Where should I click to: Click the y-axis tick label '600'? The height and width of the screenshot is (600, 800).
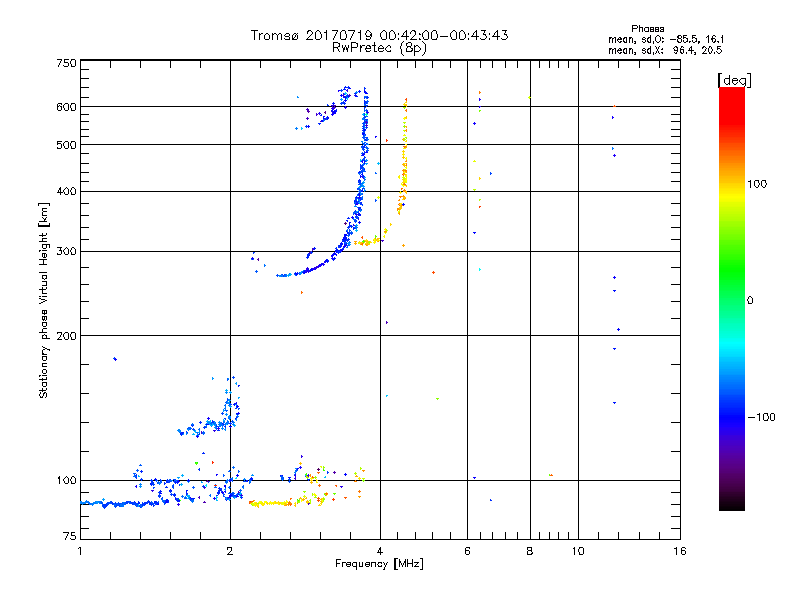point(66,107)
